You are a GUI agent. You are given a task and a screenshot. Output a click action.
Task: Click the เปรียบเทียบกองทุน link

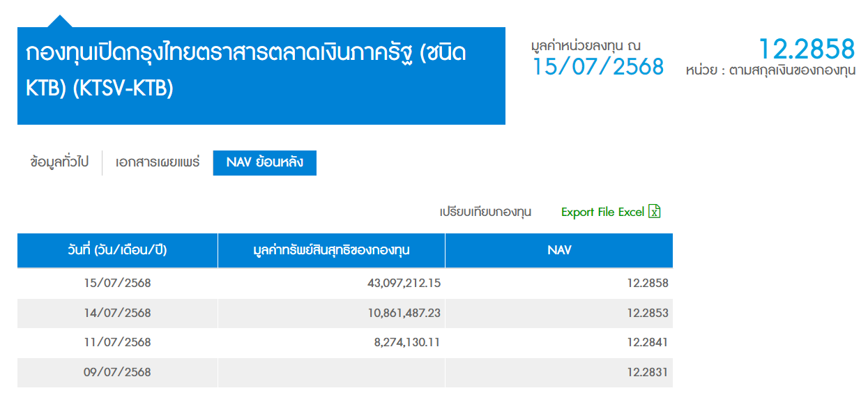tap(485, 212)
